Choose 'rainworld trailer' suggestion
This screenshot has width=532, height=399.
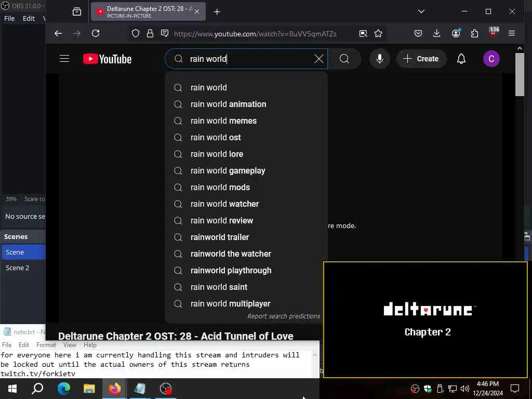[246, 237]
